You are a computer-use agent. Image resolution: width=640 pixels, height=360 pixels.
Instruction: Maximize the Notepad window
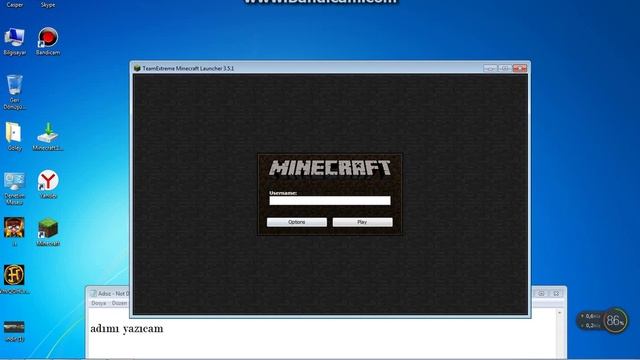[541, 293]
